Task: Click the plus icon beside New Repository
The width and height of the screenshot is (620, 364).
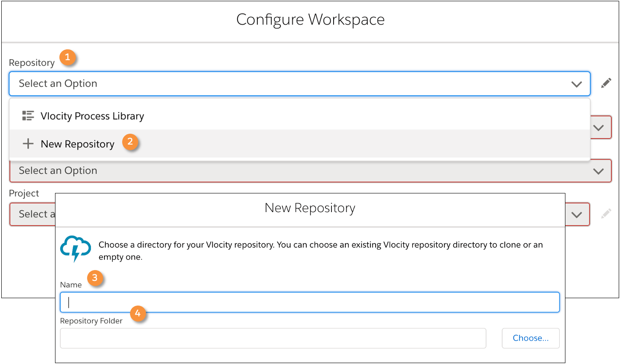Action: (x=28, y=144)
